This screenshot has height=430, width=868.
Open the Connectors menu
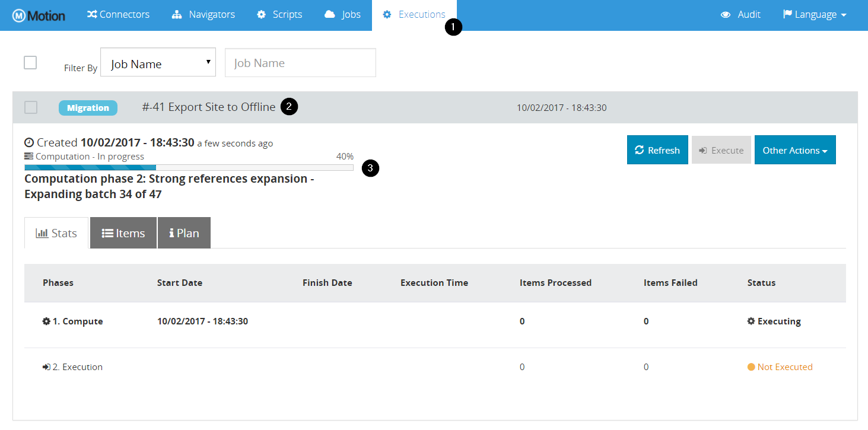118,15
